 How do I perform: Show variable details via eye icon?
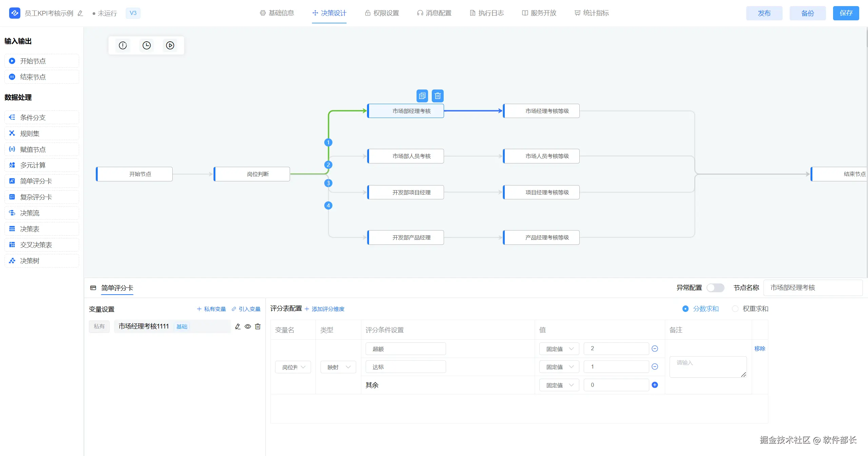248,326
